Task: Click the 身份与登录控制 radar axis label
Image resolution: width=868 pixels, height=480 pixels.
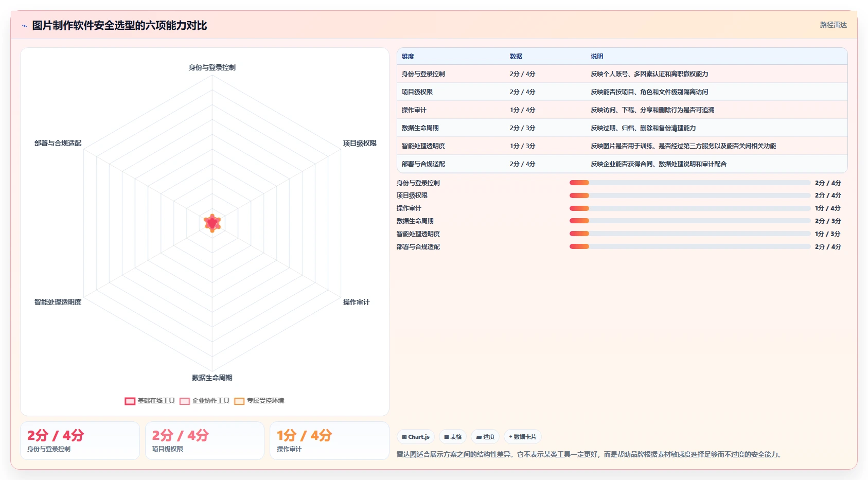Action: pyautogui.click(x=212, y=67)
